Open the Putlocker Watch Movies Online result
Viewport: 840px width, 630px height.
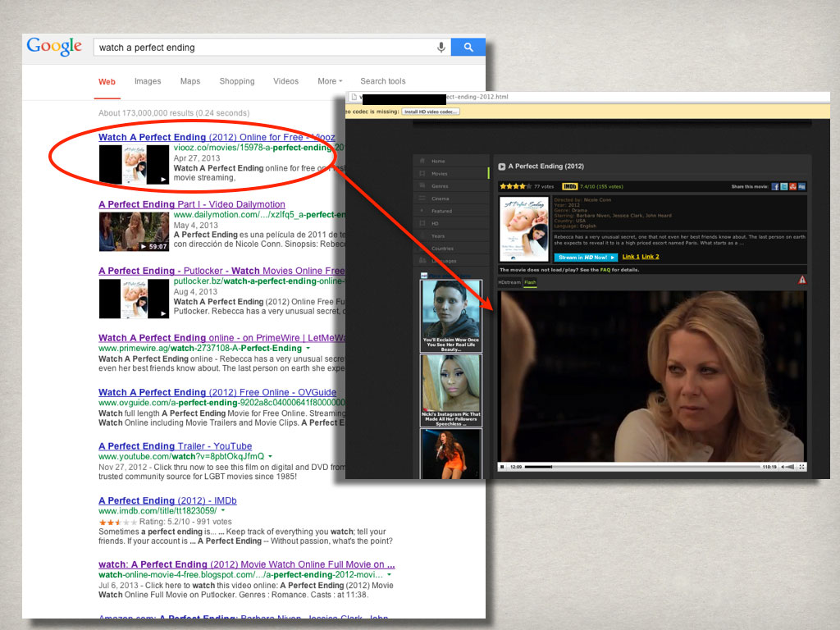(x=221, y=271)
